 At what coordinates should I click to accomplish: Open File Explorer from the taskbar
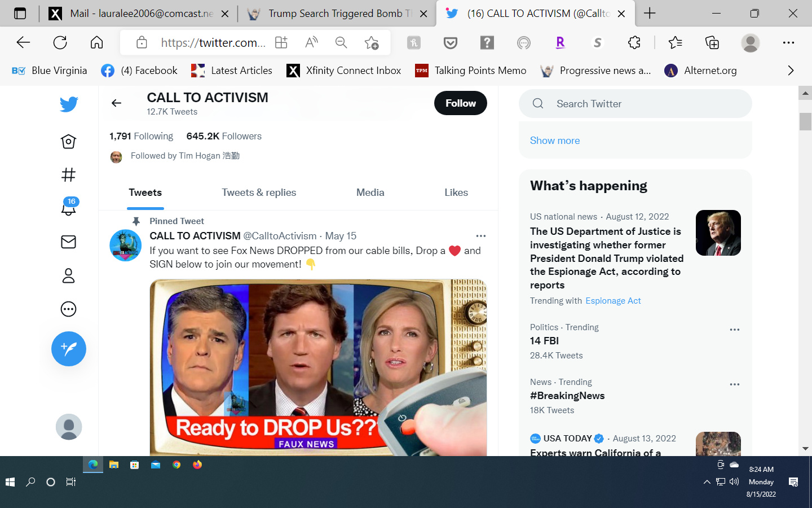tap(114, 465)
